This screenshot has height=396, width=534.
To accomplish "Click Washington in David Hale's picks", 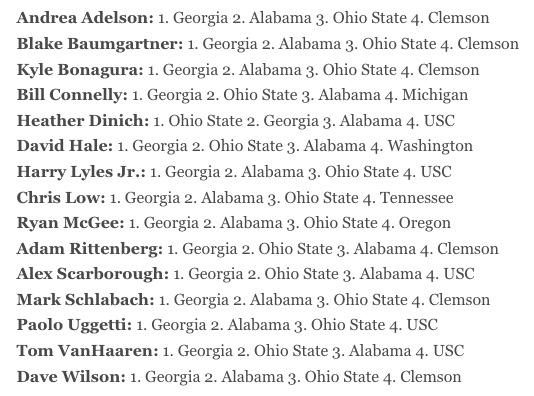I will click(430, 146).
